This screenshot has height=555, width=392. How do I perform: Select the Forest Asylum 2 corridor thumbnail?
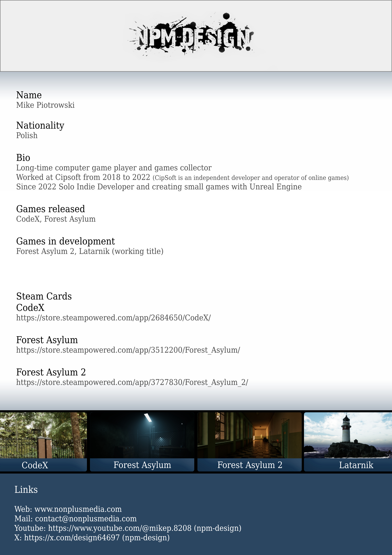click(x=249, y=435)
